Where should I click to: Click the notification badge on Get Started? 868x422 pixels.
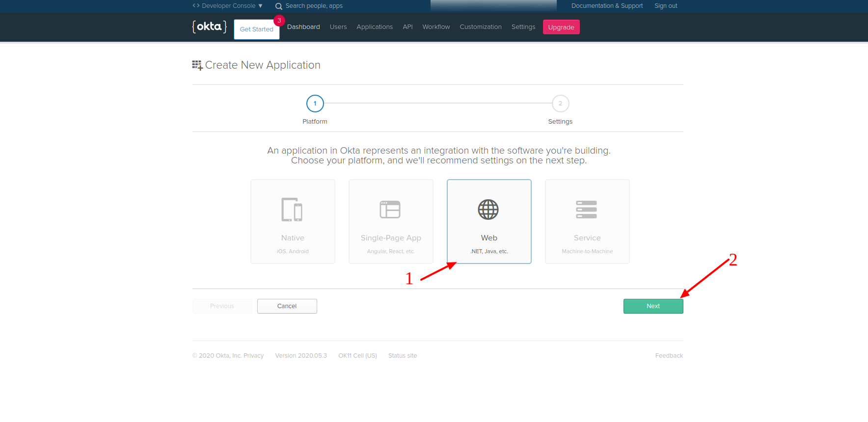(279, 21)
